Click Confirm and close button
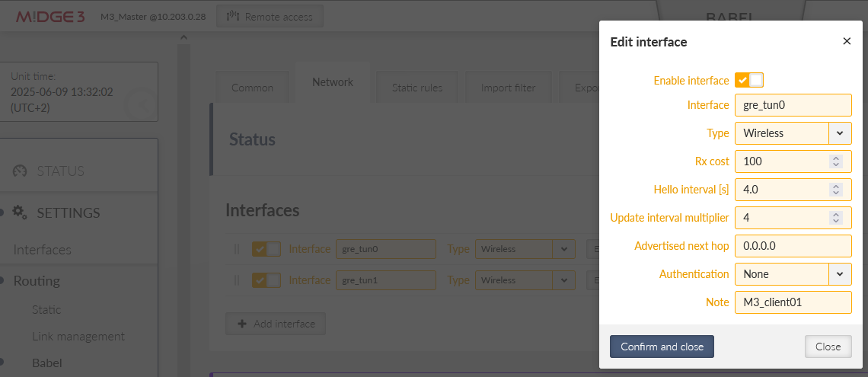The width and height of the screenshot is (868, 377). point(662,347)
